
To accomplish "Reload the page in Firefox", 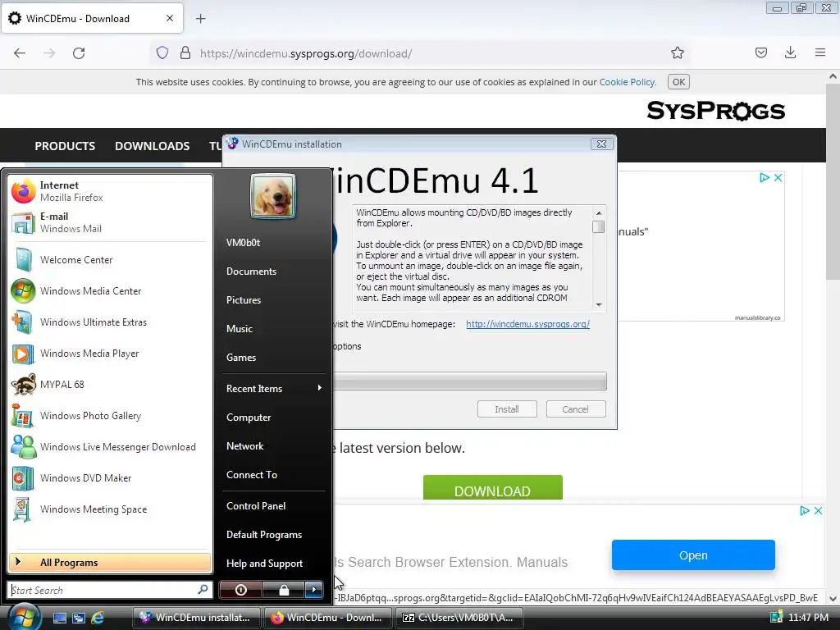I will (79, 53).
